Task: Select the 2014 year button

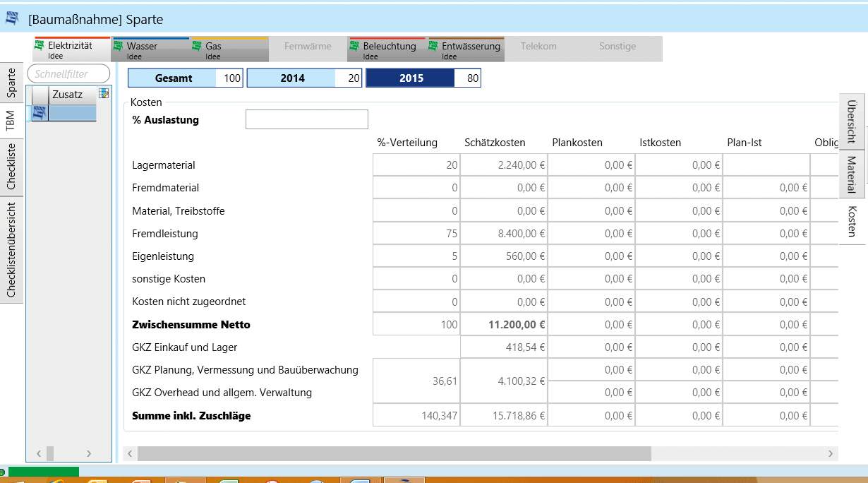Action: tap(292, 78)
